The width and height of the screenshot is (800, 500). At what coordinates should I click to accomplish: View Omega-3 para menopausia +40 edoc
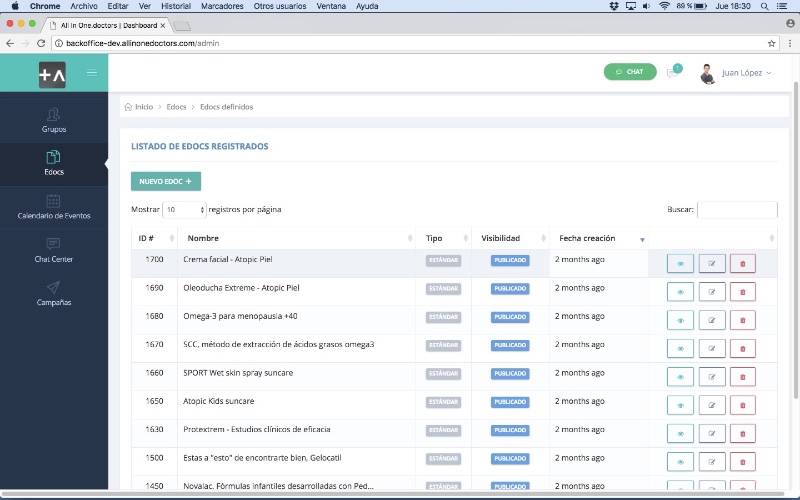[680, 320]
